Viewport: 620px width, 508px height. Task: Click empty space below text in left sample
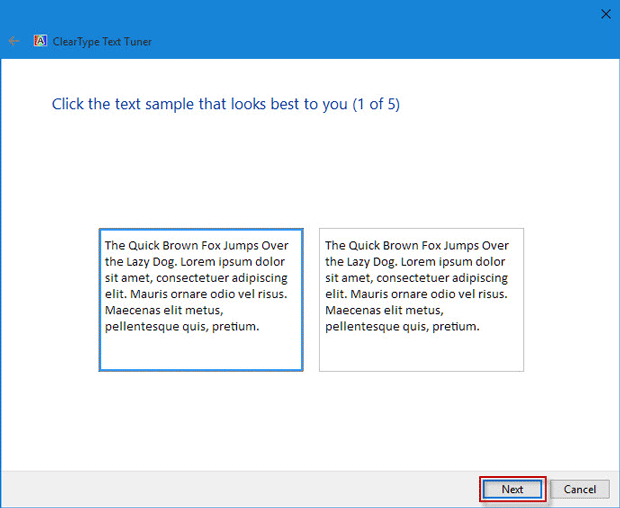pos(200,352)
